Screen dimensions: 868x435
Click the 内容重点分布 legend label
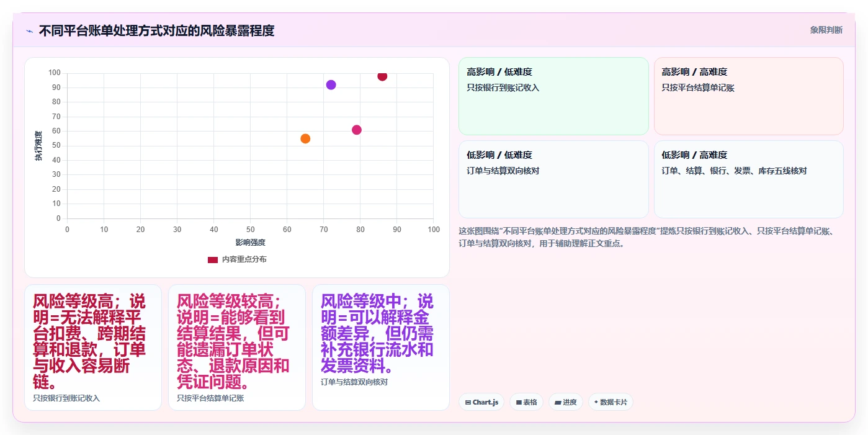coord(244,259)
